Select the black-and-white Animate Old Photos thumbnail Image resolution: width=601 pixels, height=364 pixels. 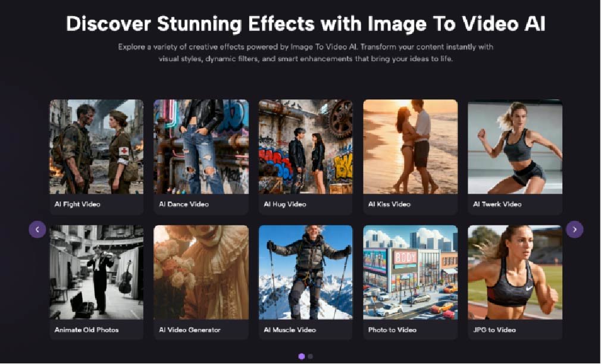pyautogui.click(x=96, y=272)
